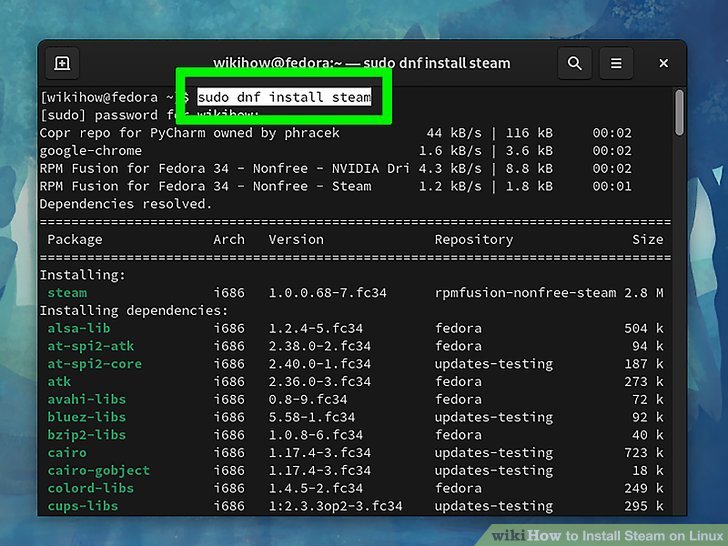Click the 'Dependencies resolved.' line

click(125, 204)
